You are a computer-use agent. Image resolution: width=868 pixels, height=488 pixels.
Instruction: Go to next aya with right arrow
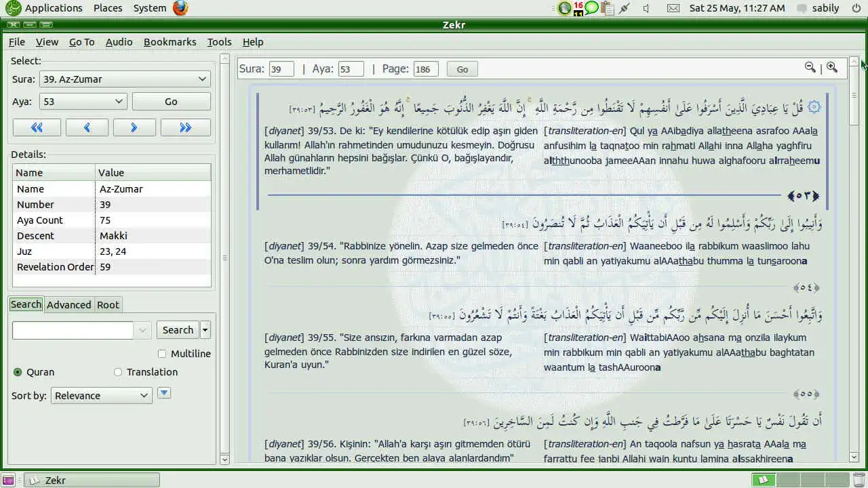click(134, 127)
